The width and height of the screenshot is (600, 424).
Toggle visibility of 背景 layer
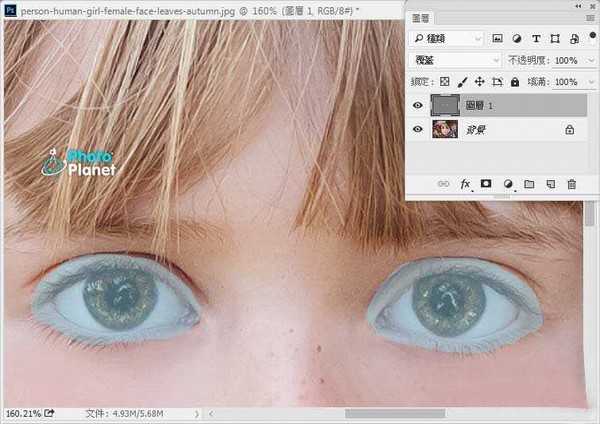coord(418,129)
